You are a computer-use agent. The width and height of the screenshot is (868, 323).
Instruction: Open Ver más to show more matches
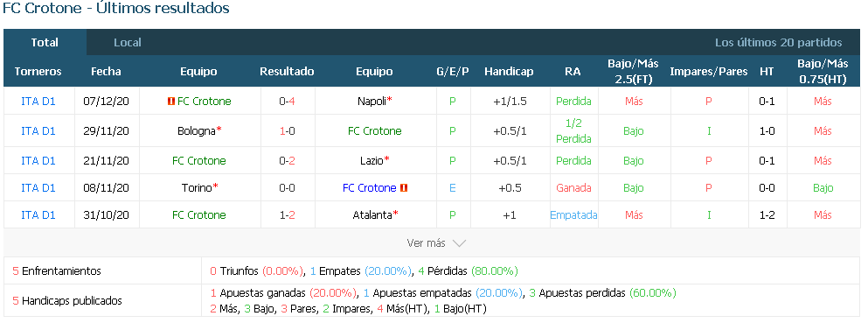[x=436, y=243]
